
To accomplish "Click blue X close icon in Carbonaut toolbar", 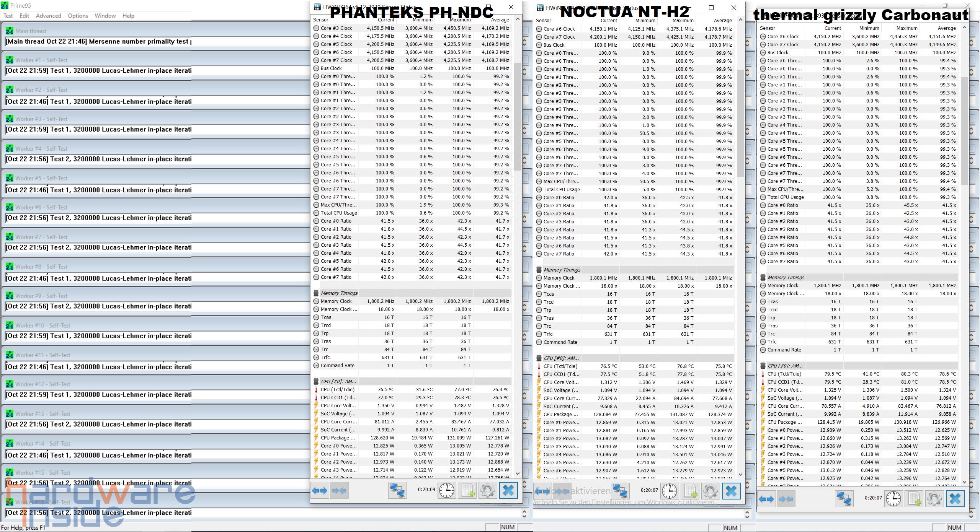I will [x=955, y=499].
